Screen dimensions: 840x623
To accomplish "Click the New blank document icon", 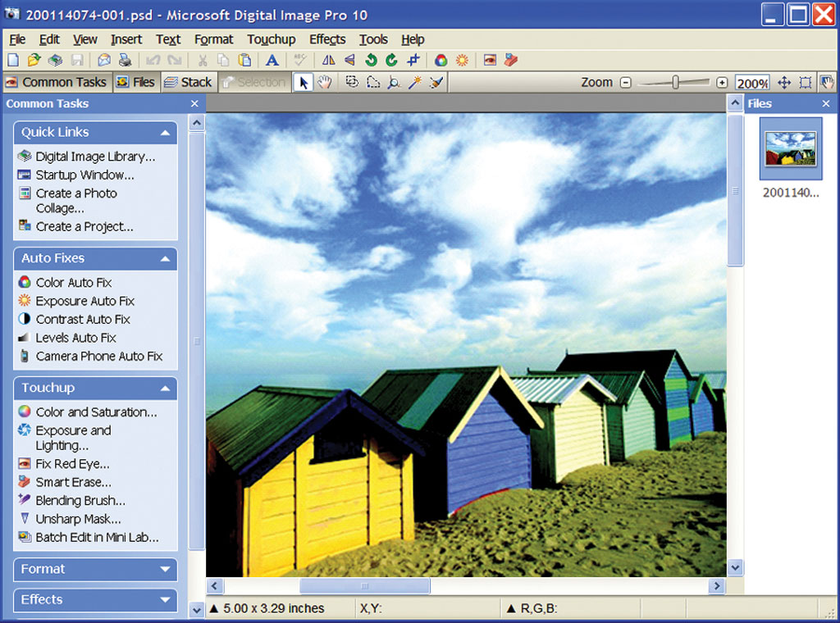I will [13, 60].
